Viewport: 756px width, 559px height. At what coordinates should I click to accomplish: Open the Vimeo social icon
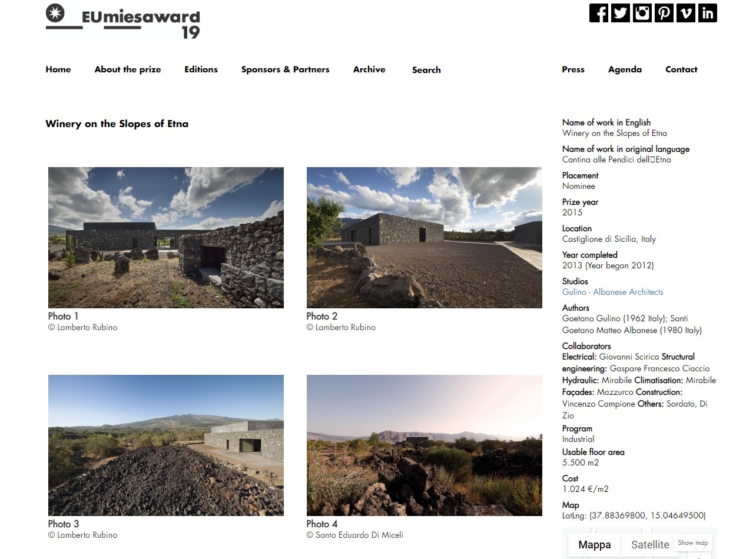[686, 13]
